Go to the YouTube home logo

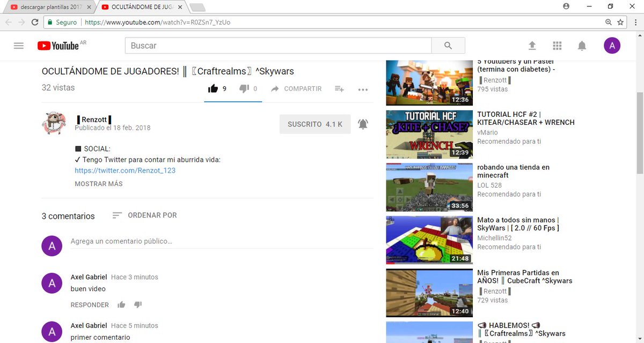pyautogui.click(x=58, y=46)
